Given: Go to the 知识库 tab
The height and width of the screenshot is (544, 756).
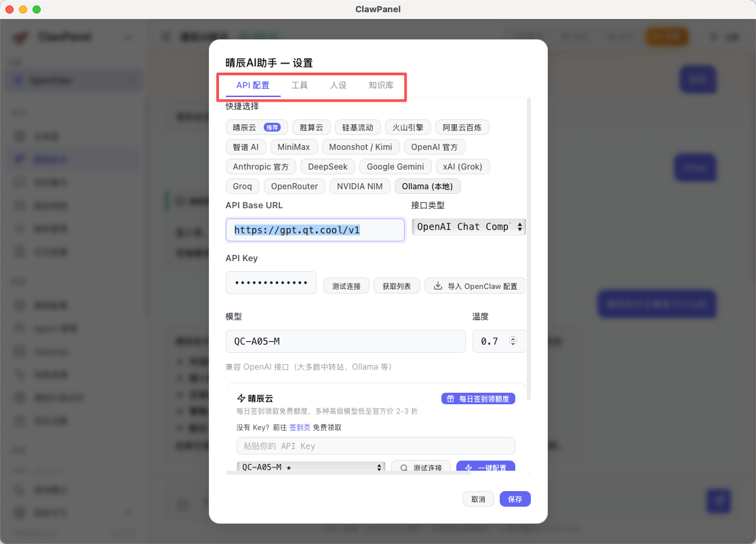Looking at the screenshot, I should click(381, 85).
